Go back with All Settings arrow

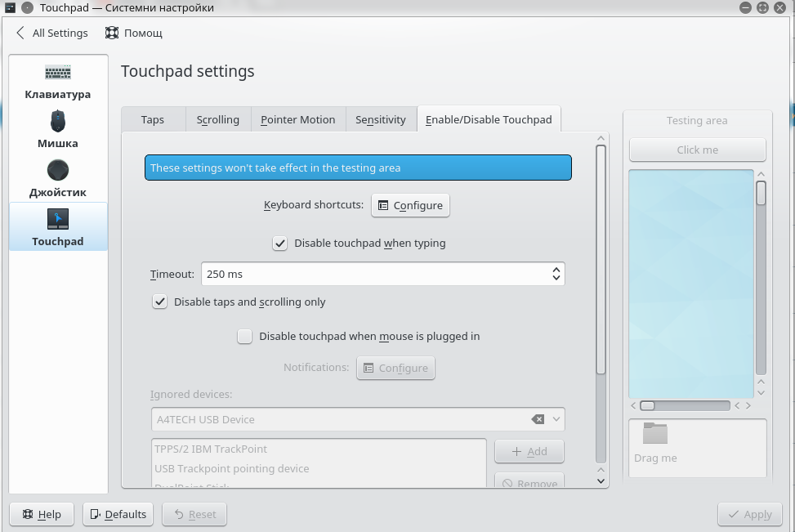click(x=21, y=34)
